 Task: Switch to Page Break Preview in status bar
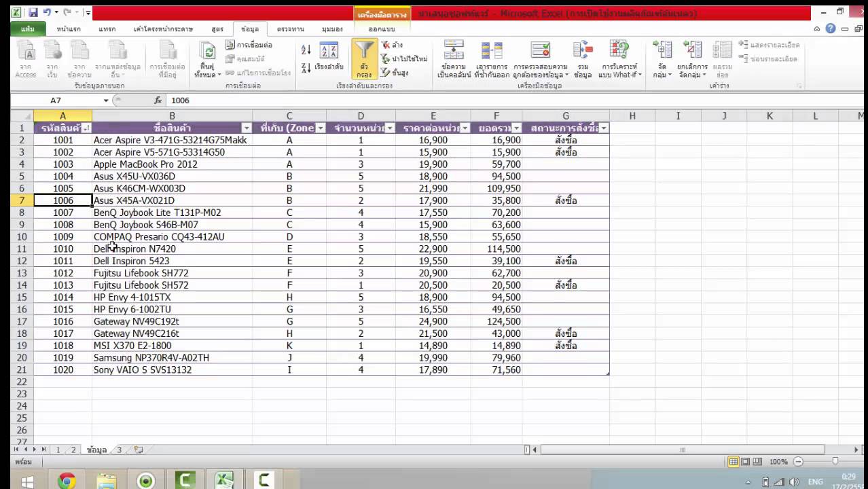click(x=757, y=462)
